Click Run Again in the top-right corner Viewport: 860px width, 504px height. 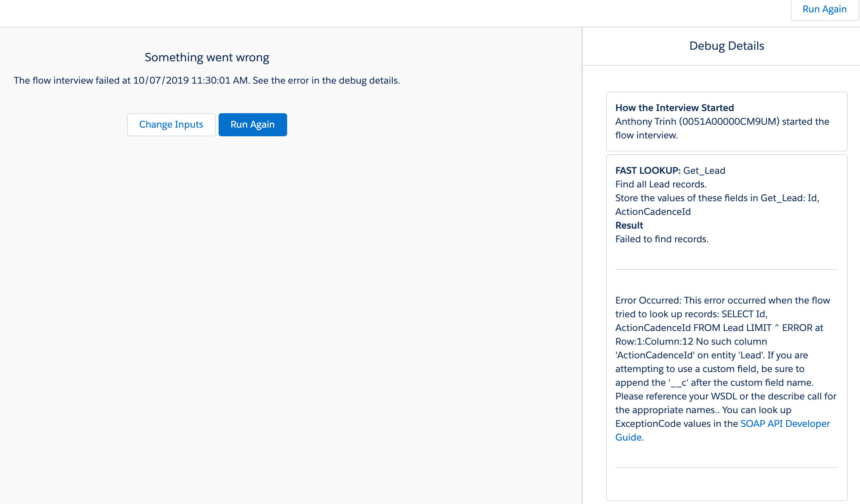824,9
